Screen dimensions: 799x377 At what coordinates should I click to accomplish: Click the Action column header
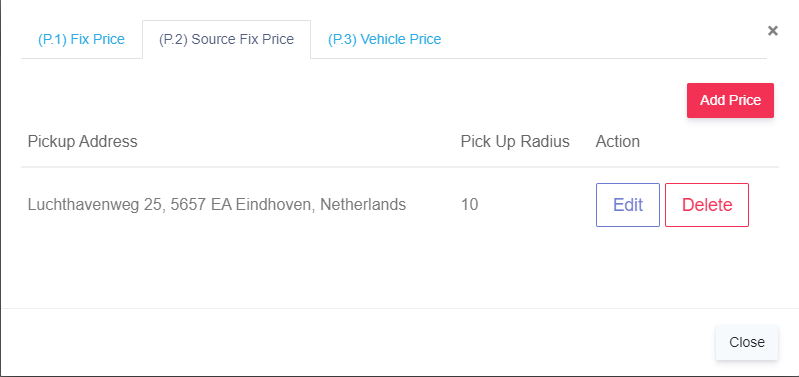(x=618, y=141)
